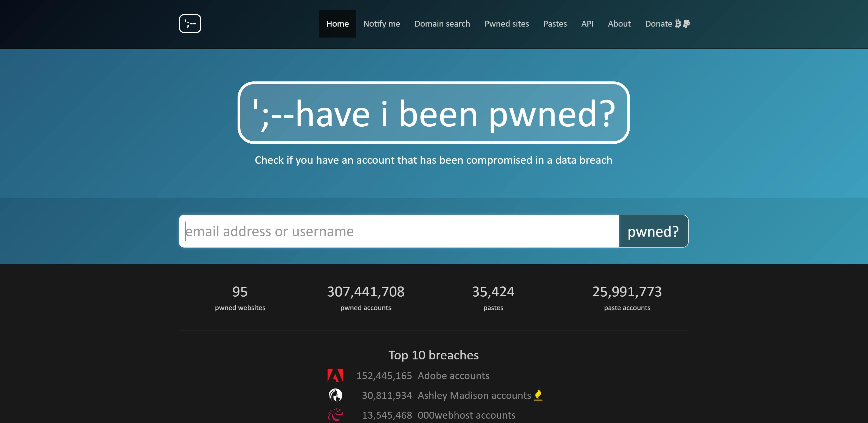Click the ';-- logo icon in header
This screenshot has width=868, height=423.
190,24
